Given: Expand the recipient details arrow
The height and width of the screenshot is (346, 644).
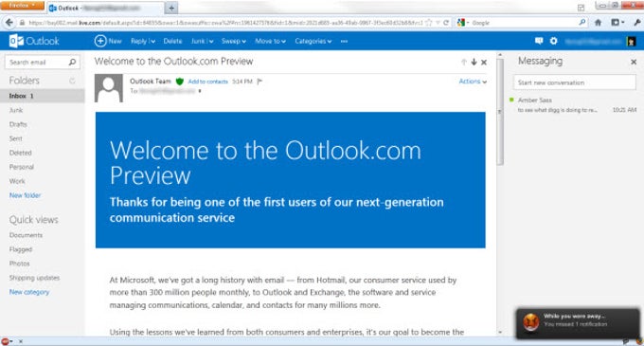Looking at the screenshot, I should click(200, 91).
